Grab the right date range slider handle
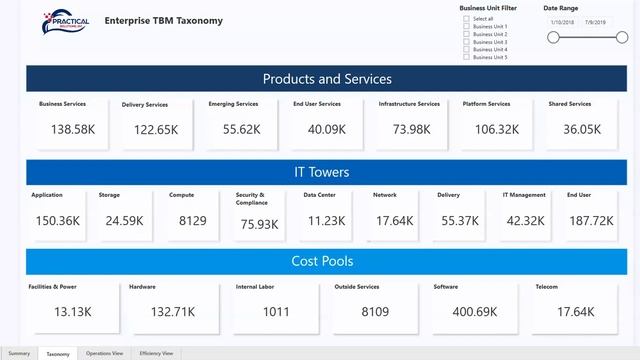This screenshot has height=360, width=640. pos(622,38)
